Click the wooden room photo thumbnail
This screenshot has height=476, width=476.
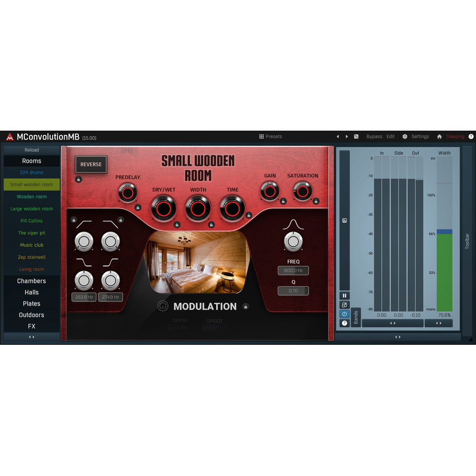point(198,262)
